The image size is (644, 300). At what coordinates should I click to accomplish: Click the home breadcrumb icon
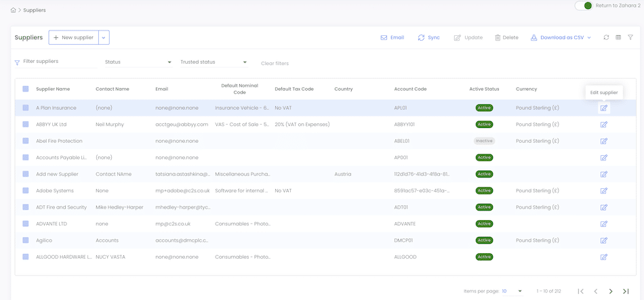[13, 10]
